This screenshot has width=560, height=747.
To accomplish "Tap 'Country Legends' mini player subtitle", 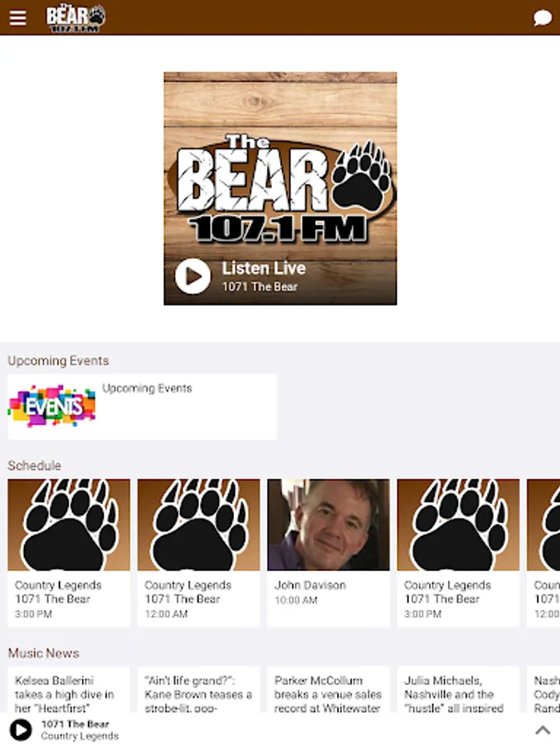I will tap(80, 736).
